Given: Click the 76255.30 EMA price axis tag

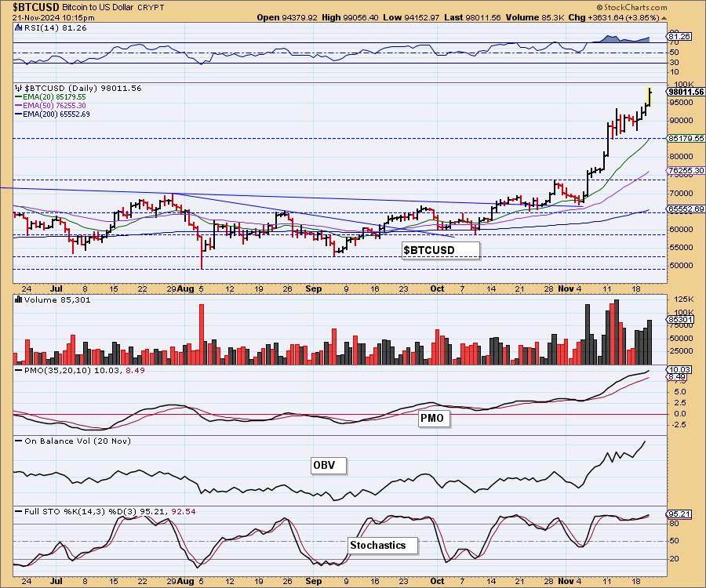Looking at the screenshot, I should click(x=686, y=170).
